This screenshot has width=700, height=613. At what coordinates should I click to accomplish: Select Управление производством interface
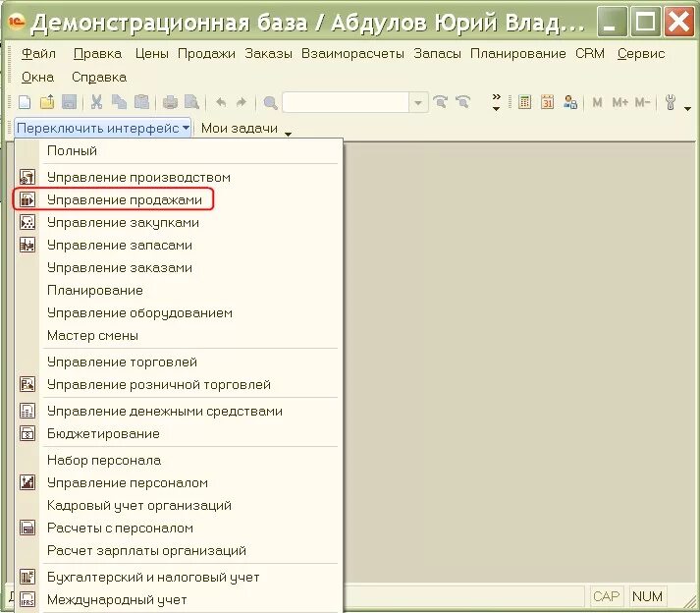click(x=179, y=178)
